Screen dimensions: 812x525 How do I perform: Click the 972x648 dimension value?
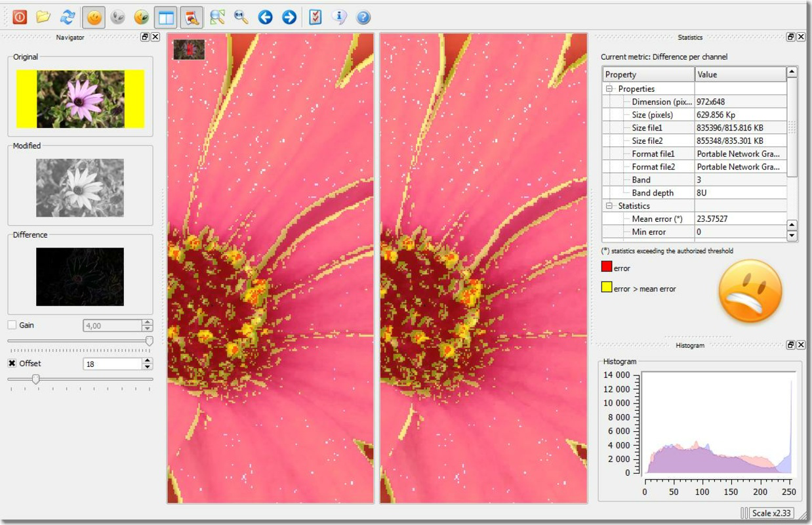click(712, 102)
